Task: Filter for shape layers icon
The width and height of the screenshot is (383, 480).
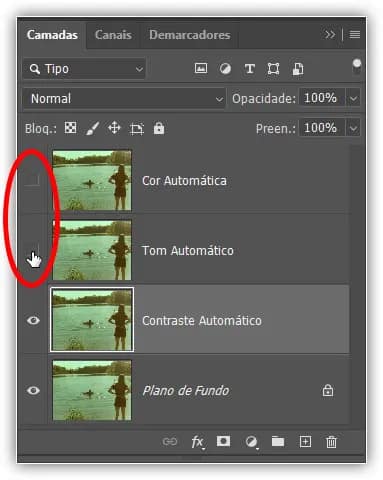Action: [273, 69]
